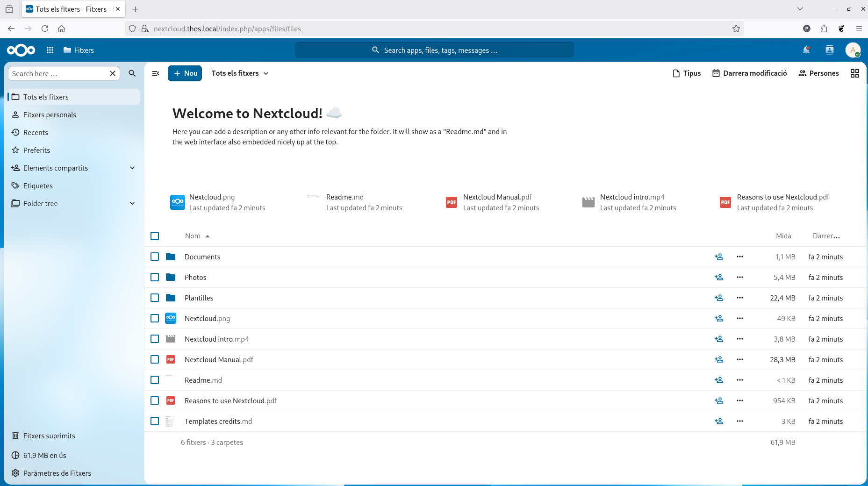868x486 pixels.
Task: Click the Nextcloud logo icon
Action: (21, 50)
